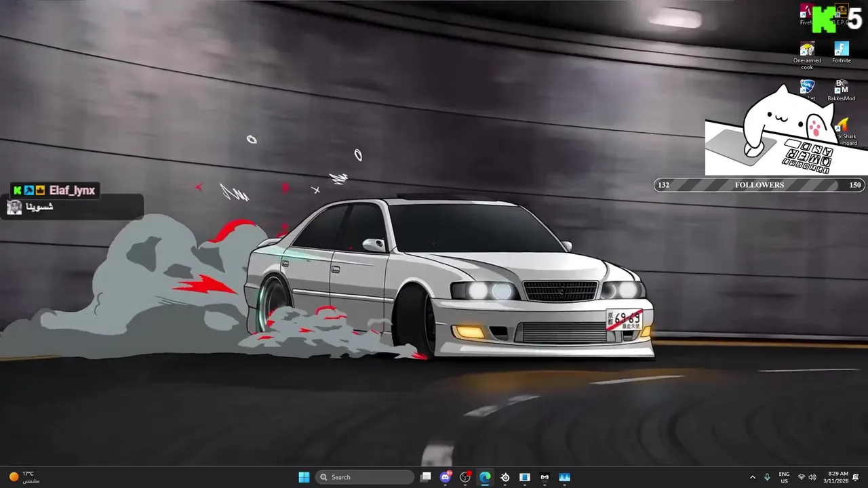Viewport: 868px width, 488px height.
Task: Open Discord from the taskbar
Action: point(446,477)
